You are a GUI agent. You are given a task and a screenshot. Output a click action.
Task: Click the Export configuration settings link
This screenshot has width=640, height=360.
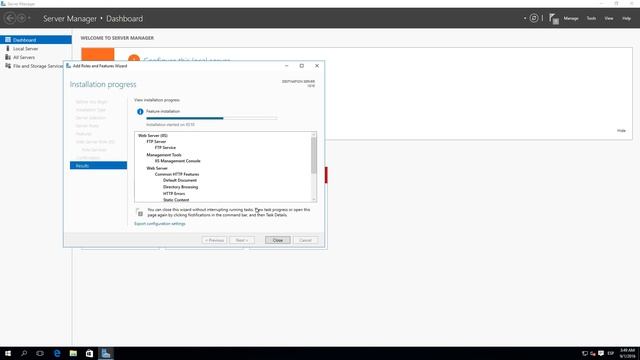[x=160, y=224]
